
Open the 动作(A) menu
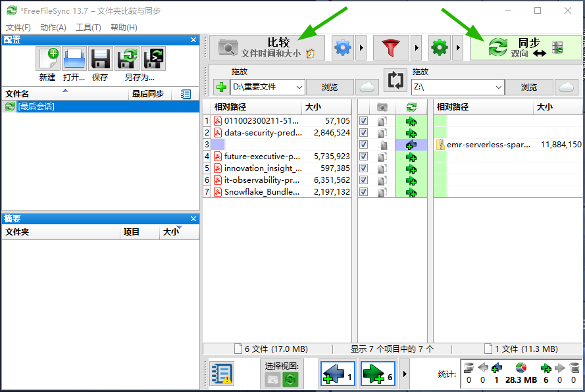tap(53, 27)
